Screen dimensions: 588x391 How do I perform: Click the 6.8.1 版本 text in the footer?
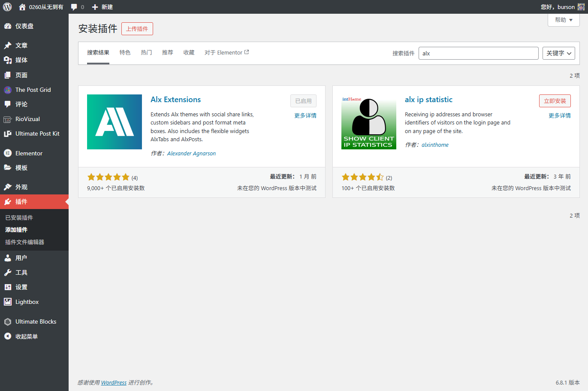pos(567,382)
